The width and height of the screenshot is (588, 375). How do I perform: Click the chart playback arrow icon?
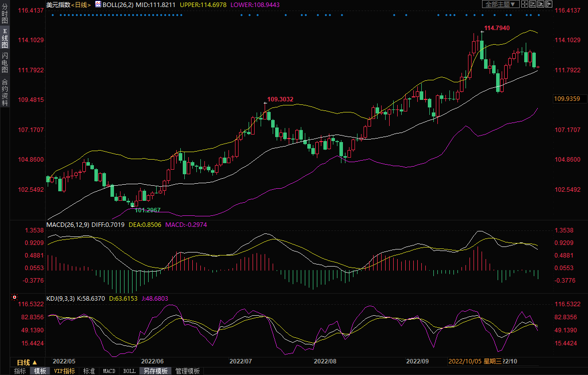tap(541, 4)
